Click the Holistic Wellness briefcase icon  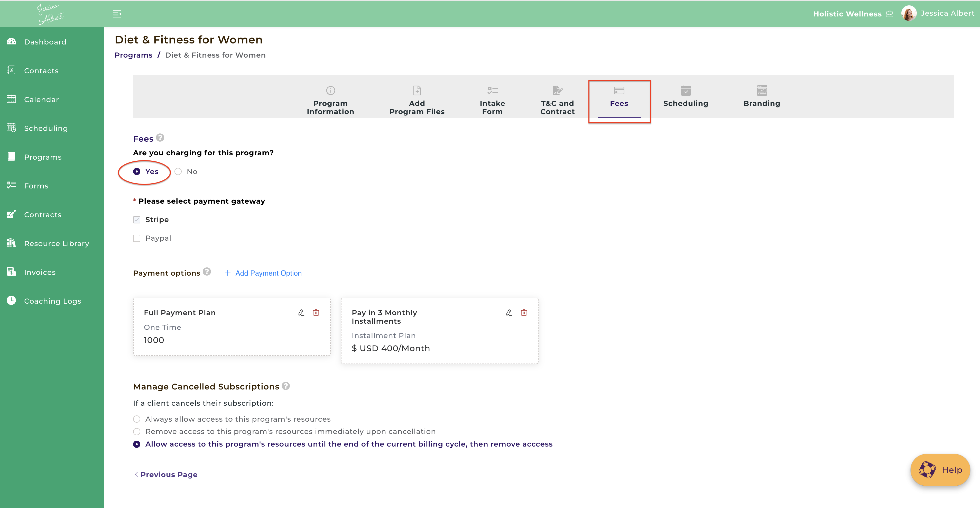890,14
